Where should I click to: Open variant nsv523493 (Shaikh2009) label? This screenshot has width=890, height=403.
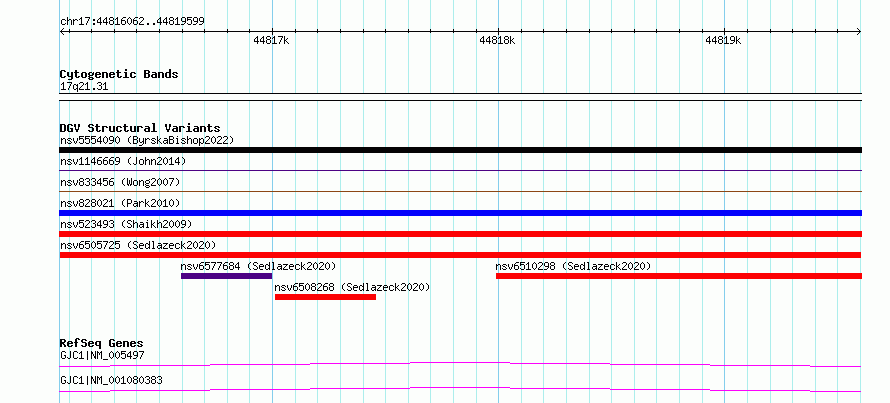tap(126, 224)
